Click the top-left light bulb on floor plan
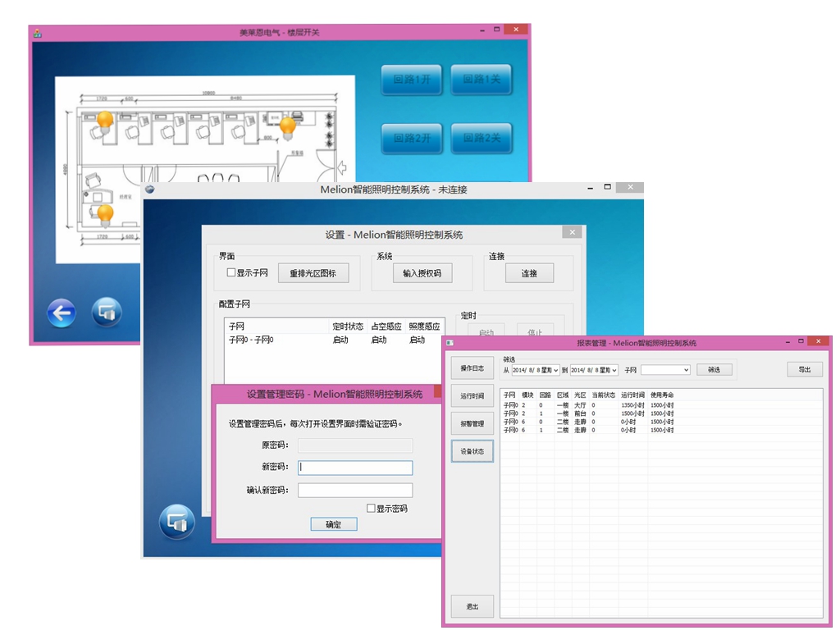The image size is (840, 630). [x=105, y=121]
